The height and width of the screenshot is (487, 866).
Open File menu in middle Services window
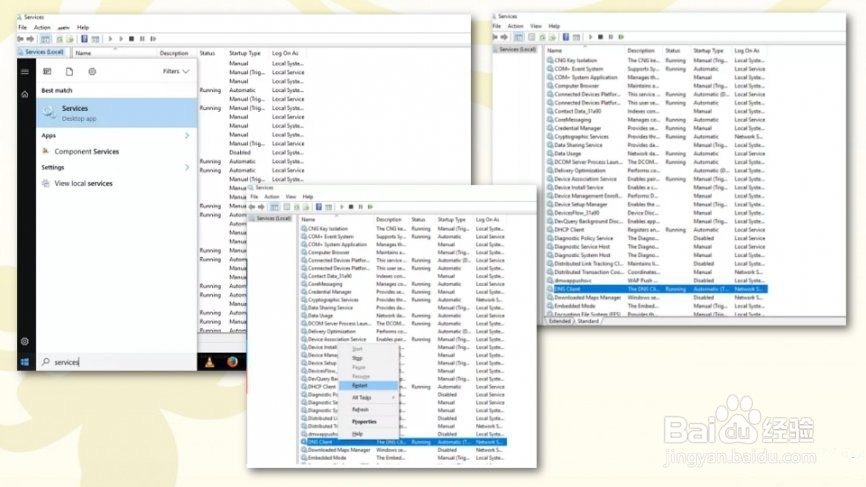coord(254,197)
